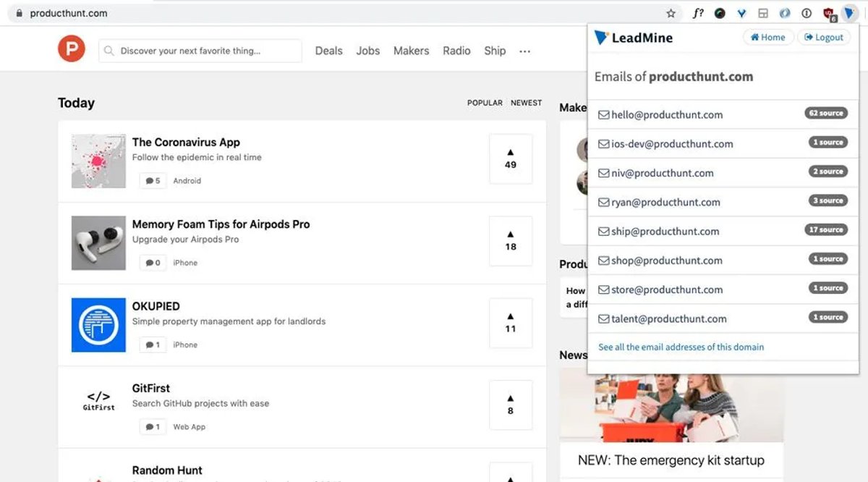Screen dimensions: 868x482
Task: Log out of LeadMine
Action: tap(824, 38)
